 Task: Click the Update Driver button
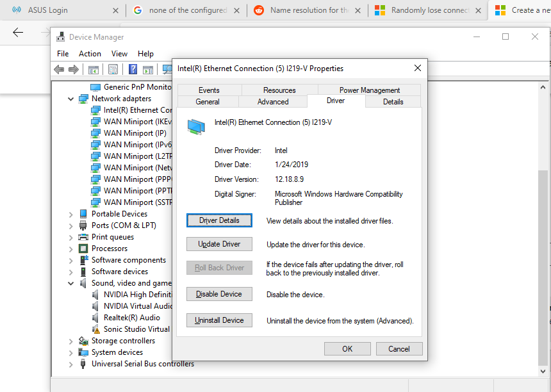pyautogui.click(x=219, y=244)
